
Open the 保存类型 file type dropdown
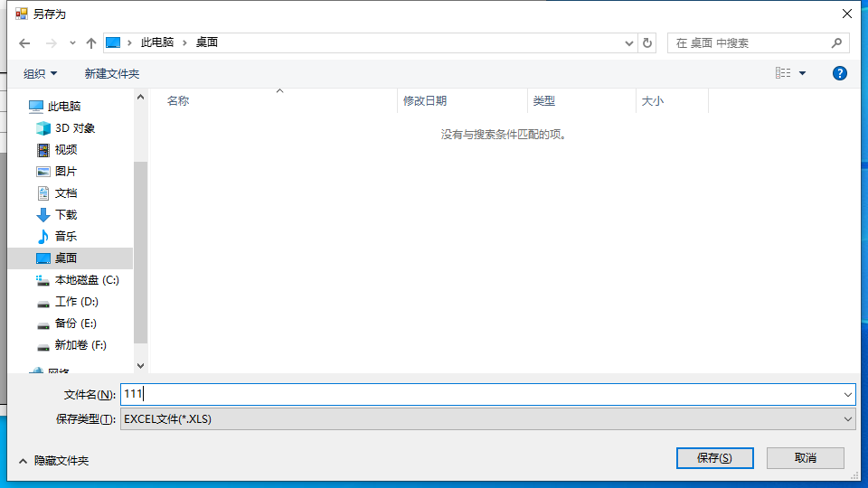tap(487, 419)
